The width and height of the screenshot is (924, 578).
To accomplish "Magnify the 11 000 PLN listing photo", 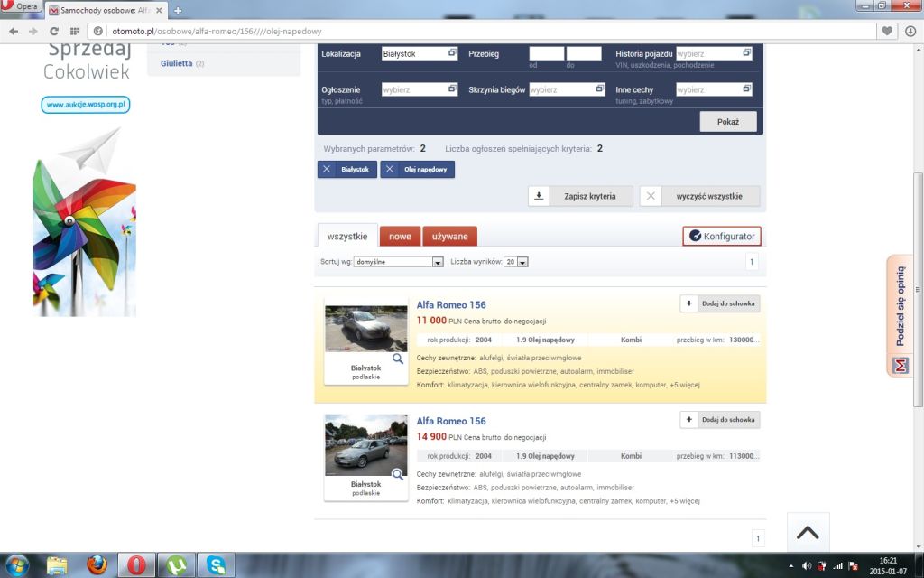I will click(x=398, y=359).
